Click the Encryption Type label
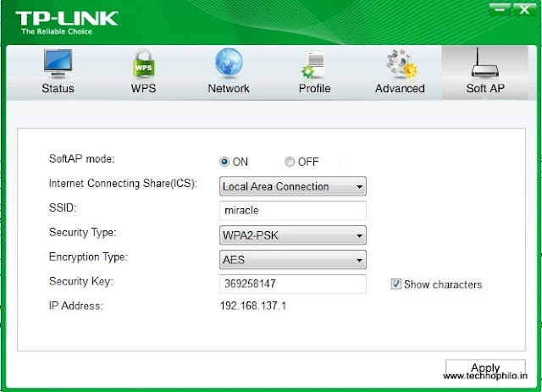 88,257
